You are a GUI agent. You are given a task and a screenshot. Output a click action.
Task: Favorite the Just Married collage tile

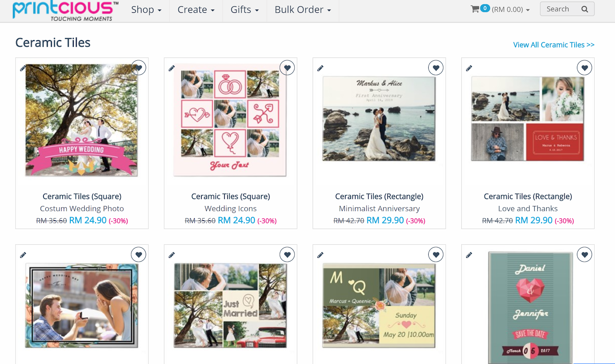(287, 254)
